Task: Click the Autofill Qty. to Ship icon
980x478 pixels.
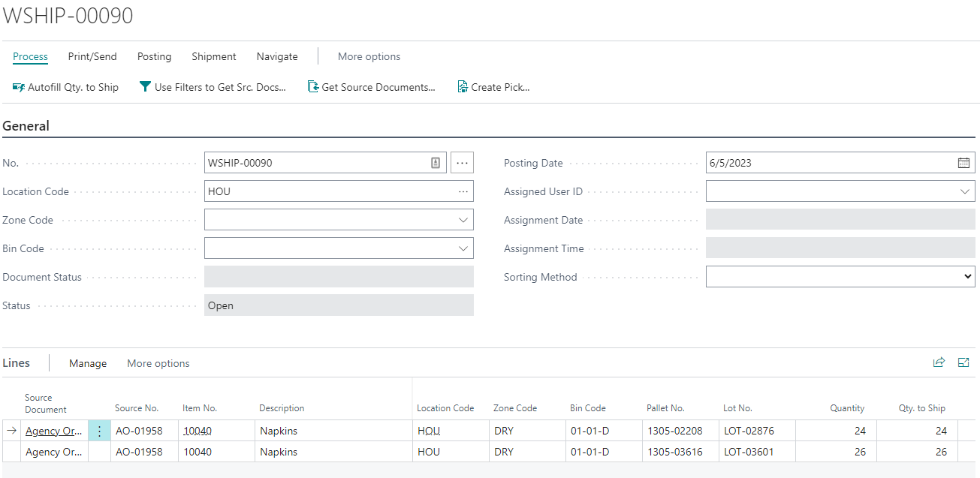Action: click(19, 87)
